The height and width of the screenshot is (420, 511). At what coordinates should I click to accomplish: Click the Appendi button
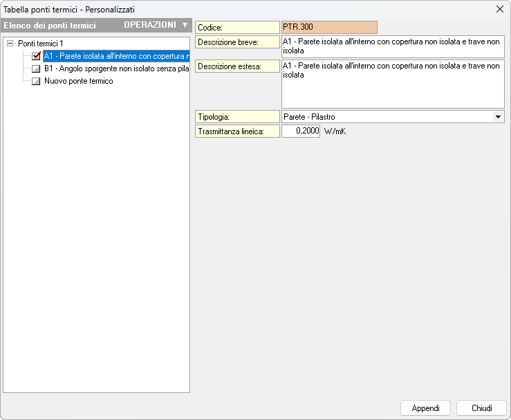425,408
